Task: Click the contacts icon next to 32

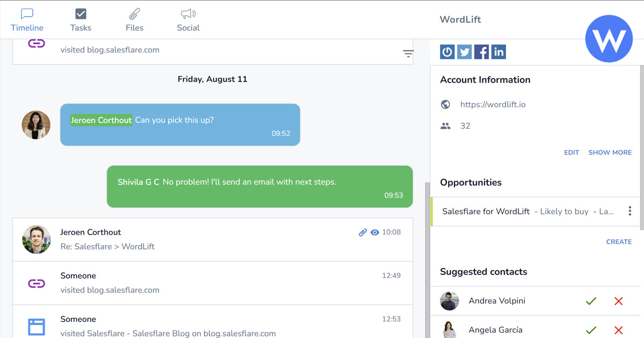Action: (x=445, y=126)
